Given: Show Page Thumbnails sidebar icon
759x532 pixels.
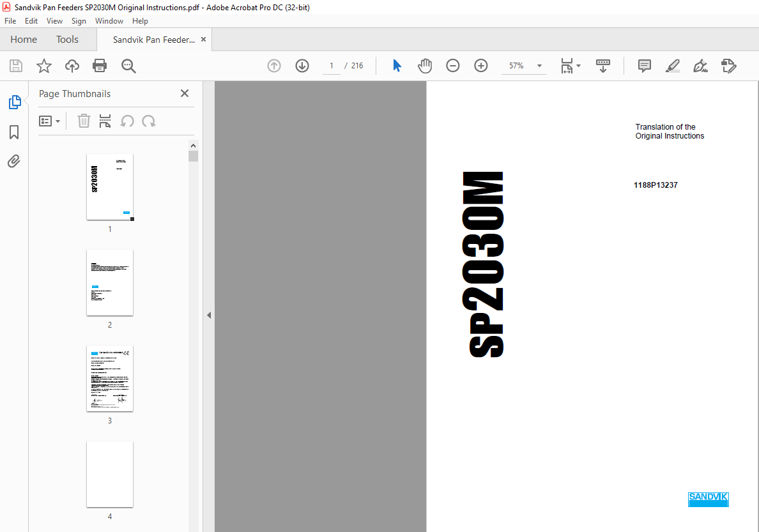Looking at the screenshot, I should pos(15,102).
